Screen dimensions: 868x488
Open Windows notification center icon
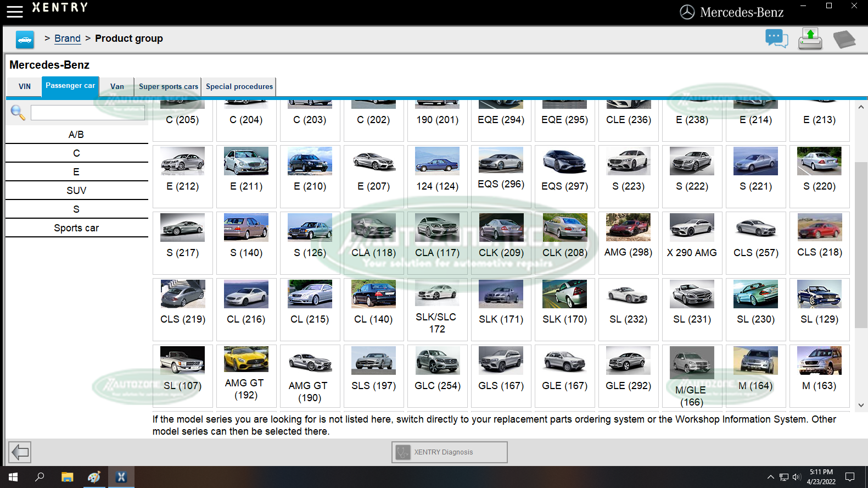point(849,477)
